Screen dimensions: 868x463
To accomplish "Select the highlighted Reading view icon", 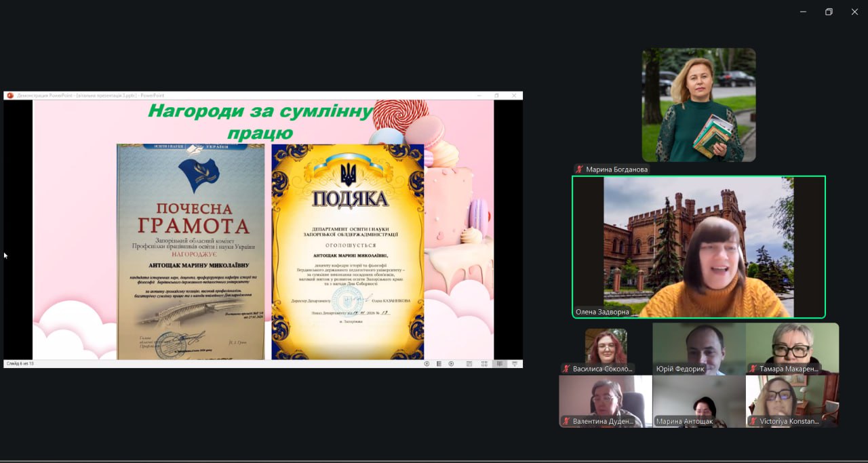I will [x=500, y=364].
